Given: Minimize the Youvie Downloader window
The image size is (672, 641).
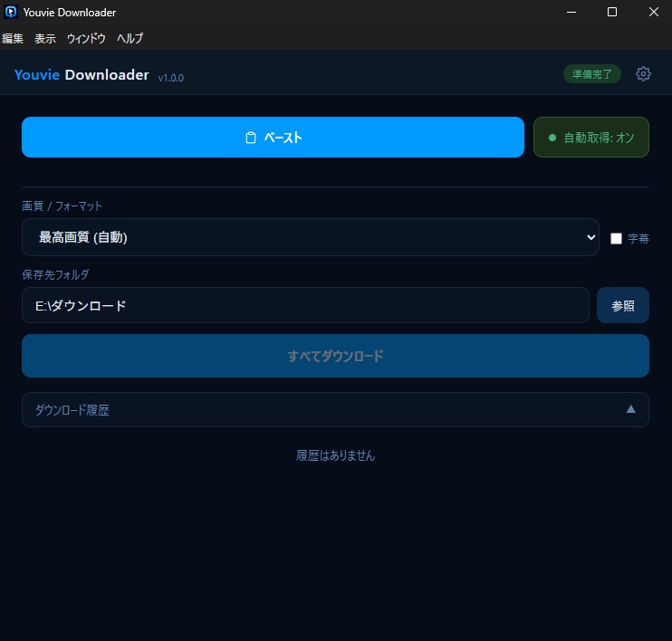Looking at the screenshot, I should pos(571,12).
